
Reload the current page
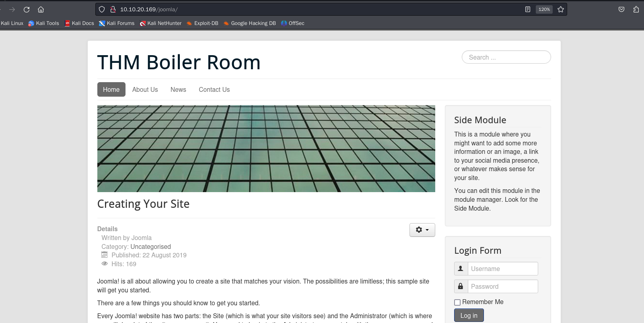(27, 9)
